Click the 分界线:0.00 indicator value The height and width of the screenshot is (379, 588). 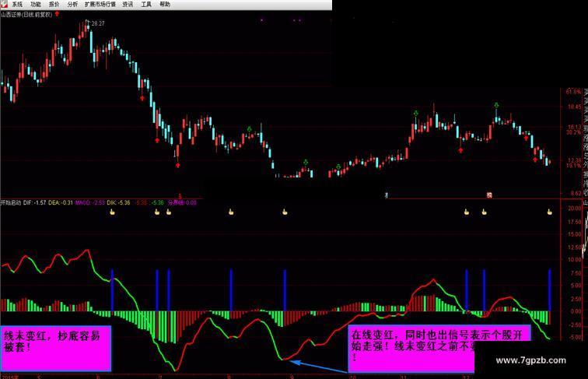click(x=182, y=202)
